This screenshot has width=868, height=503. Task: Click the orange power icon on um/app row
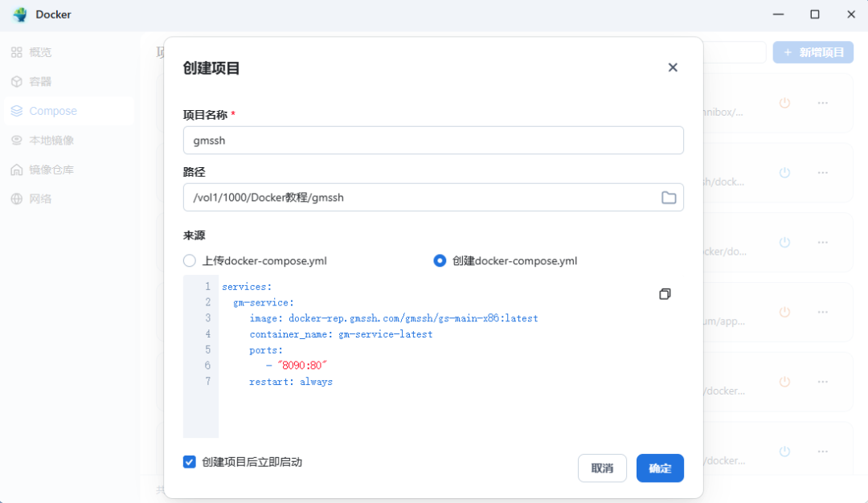pos(784,312)
